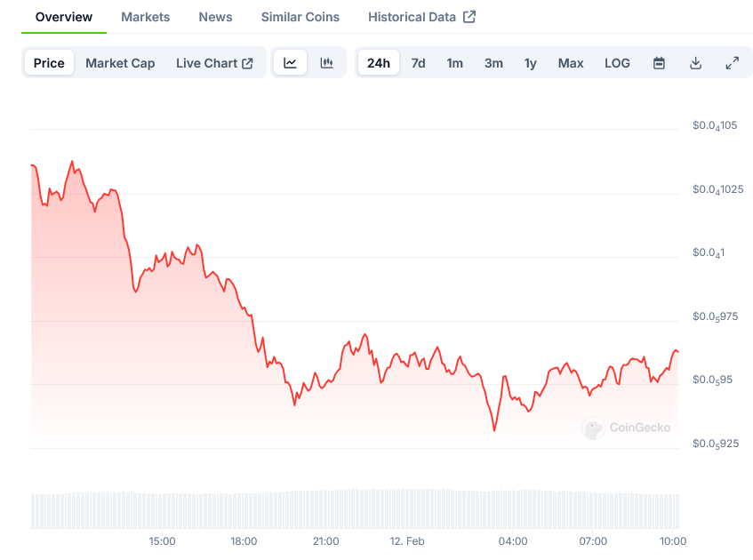The width and height of the screenshot is (753, 560).
Task: Switch to the candlestick chart icon
Action: 326,63
